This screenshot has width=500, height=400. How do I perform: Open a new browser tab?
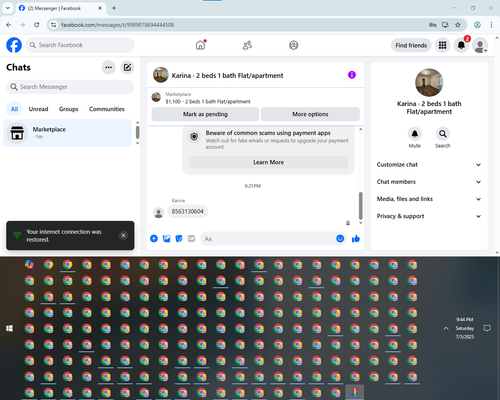tap(114, 8)
